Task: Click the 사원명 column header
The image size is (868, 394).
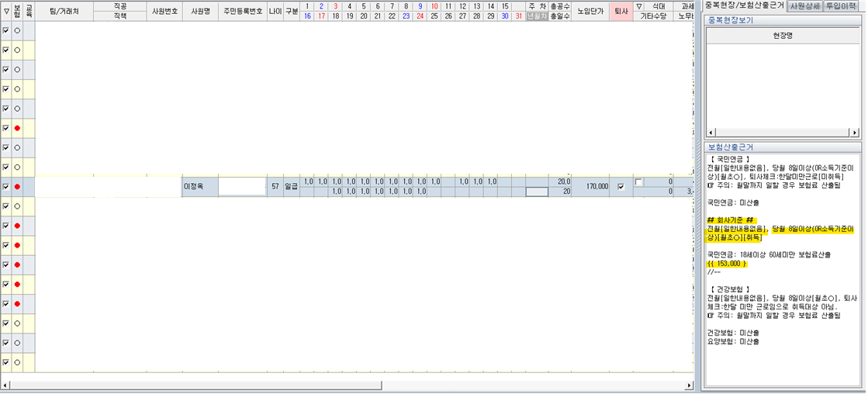Action: (199, 10)
